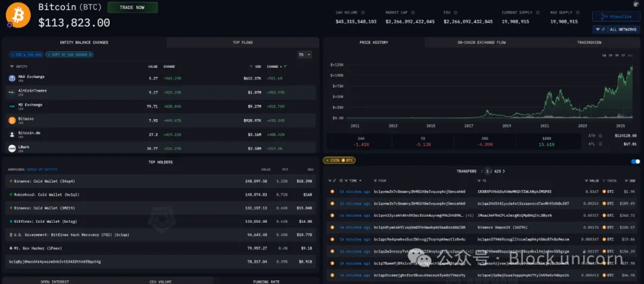
Task: Click the Bitazzo exchange icon
Action: pyautogui.click(x=12, y=120)
